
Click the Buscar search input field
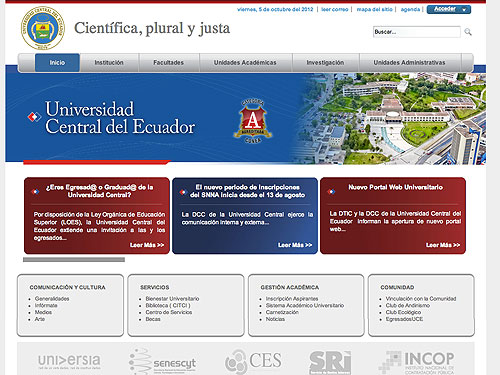tap(417, 32)
